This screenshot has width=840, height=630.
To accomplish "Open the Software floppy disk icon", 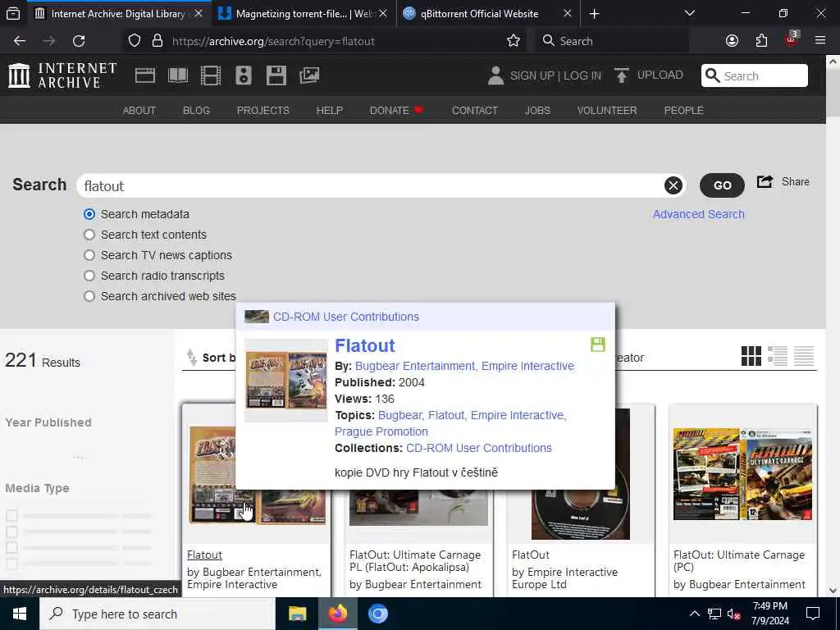I will [276, 75].
